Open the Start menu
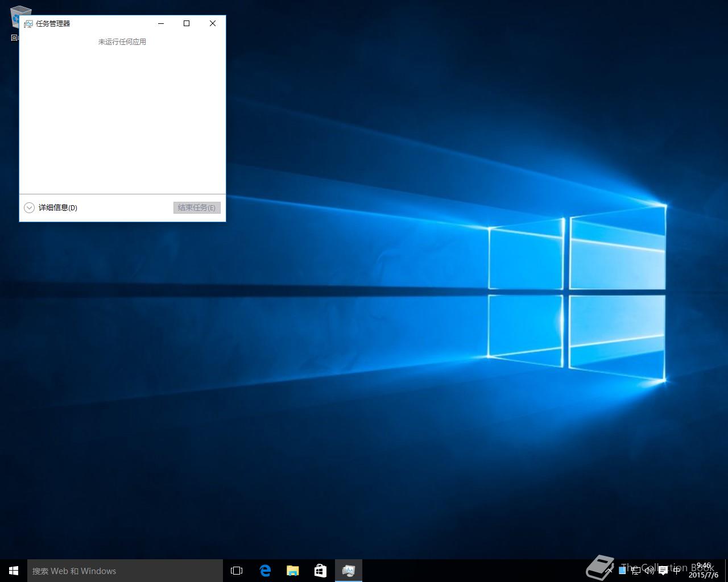 pyautogui.click(x=14, y=571)
